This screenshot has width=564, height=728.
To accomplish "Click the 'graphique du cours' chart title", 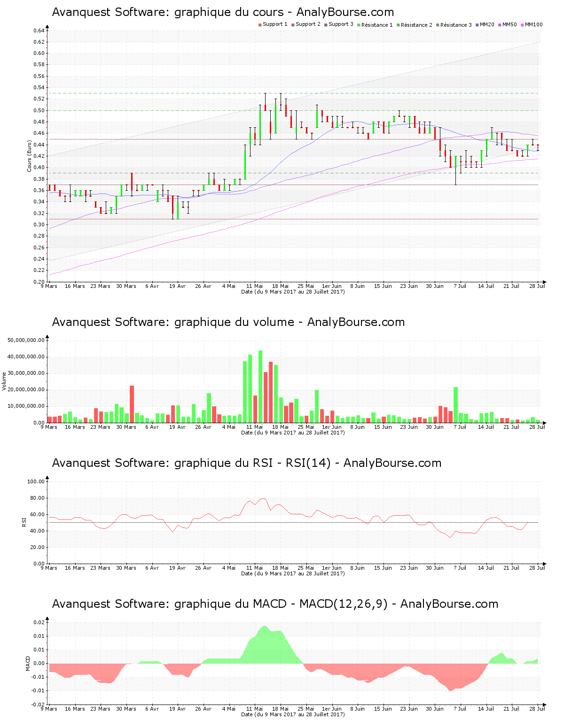I will point(223,12).
